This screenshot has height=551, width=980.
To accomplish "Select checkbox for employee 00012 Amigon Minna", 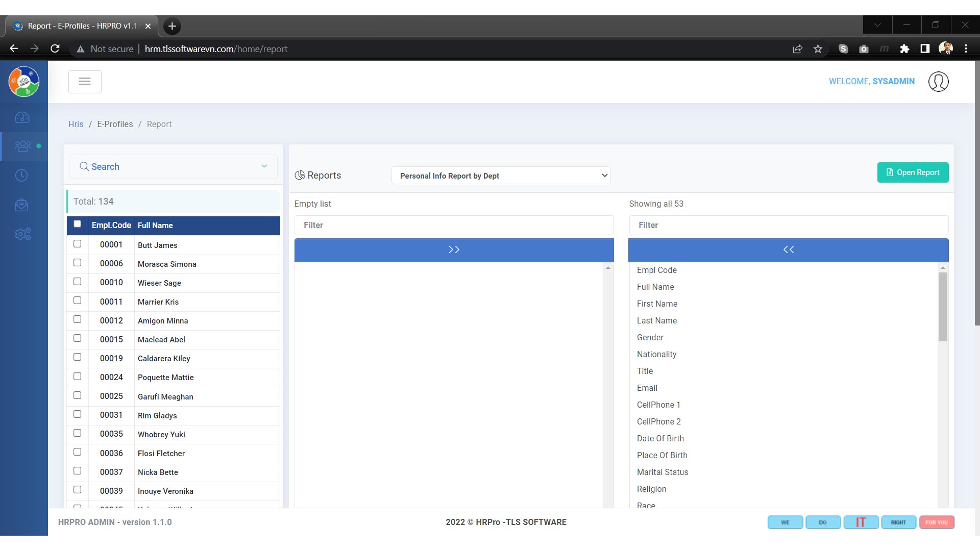I will pyautogui.click(x=78, y=319).
